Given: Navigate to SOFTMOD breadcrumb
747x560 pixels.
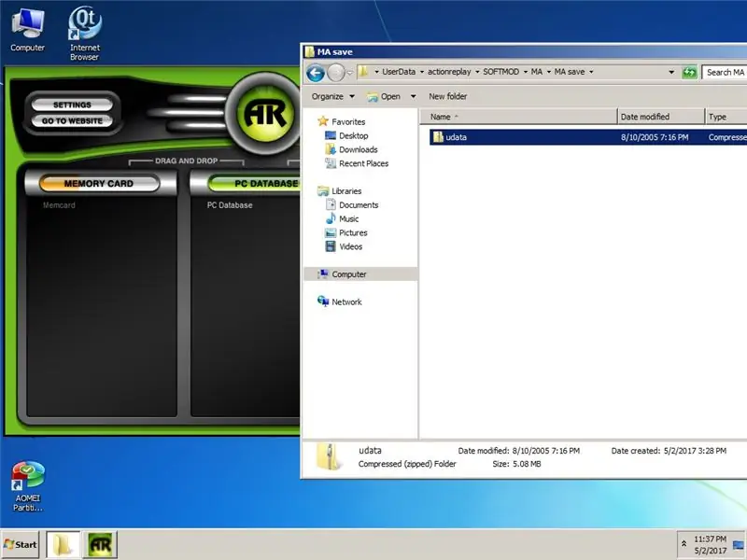Looking at the screenshot, I should (x=501, y=72).
